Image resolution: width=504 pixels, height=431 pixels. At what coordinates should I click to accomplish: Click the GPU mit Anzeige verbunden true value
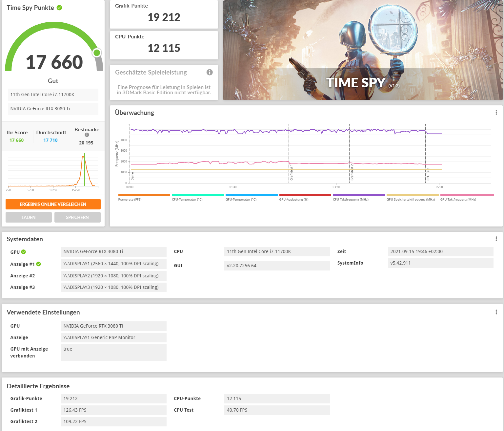point(113,353)
